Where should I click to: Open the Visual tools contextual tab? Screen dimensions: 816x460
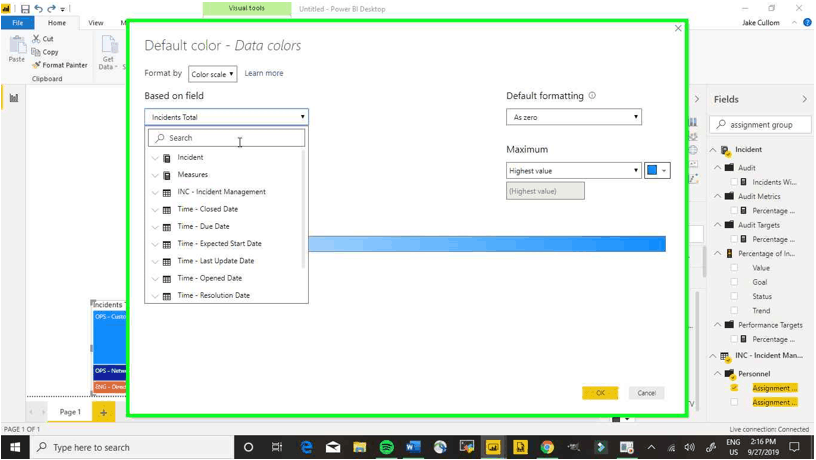(247, 8)
